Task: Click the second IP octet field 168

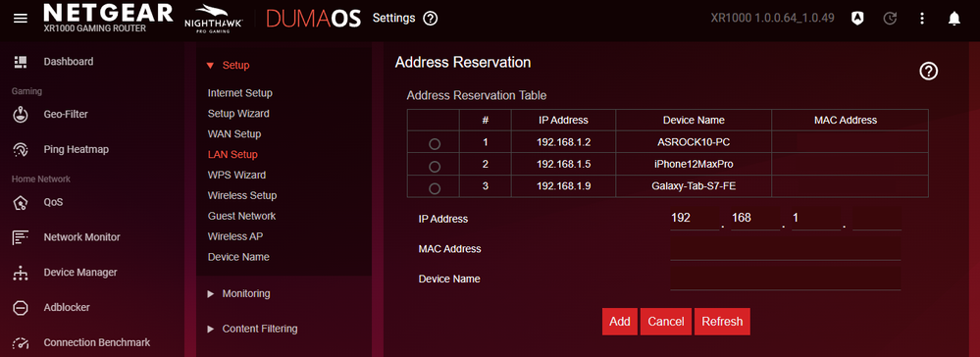Action: click(x=755, y=219)
